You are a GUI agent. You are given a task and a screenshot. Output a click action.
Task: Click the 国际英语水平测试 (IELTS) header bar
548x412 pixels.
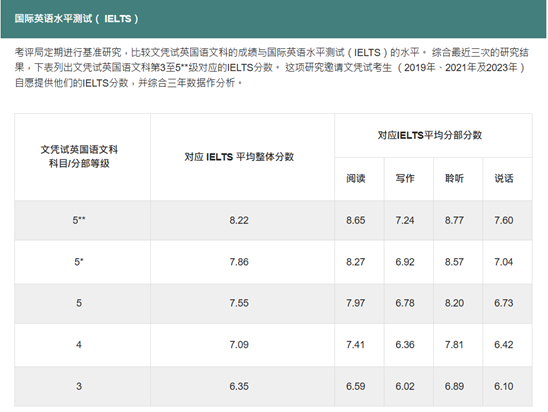click(x=274, y=19)
